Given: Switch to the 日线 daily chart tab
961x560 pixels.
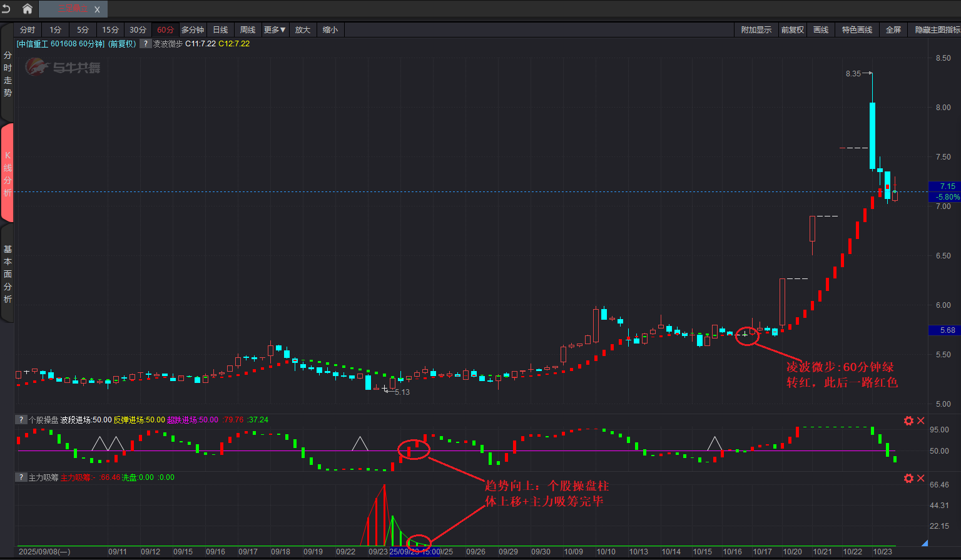Looking at the screenshot, I should click(x=220, y=30).
